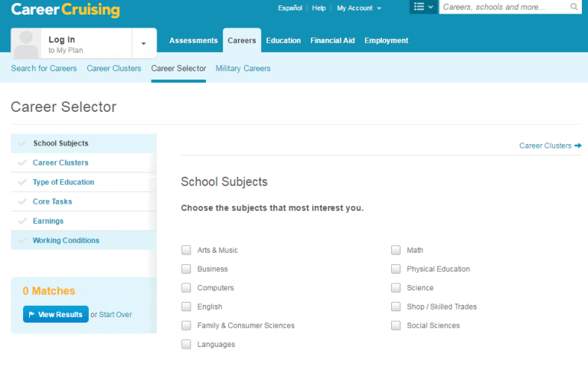This screenshot has height=367, width=588.
Task: Check the Family & Consumer Sciences checkbox
Action: click(186, 326)
